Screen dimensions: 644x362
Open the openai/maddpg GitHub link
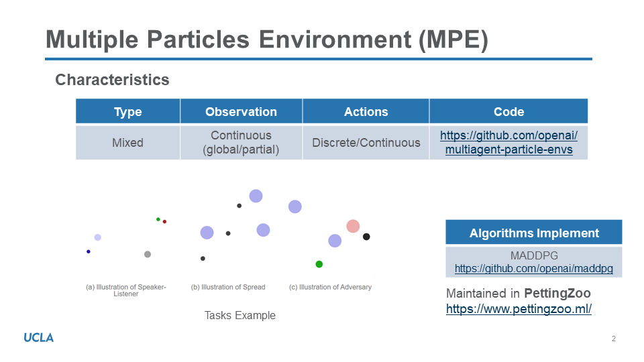click(533, 269)
